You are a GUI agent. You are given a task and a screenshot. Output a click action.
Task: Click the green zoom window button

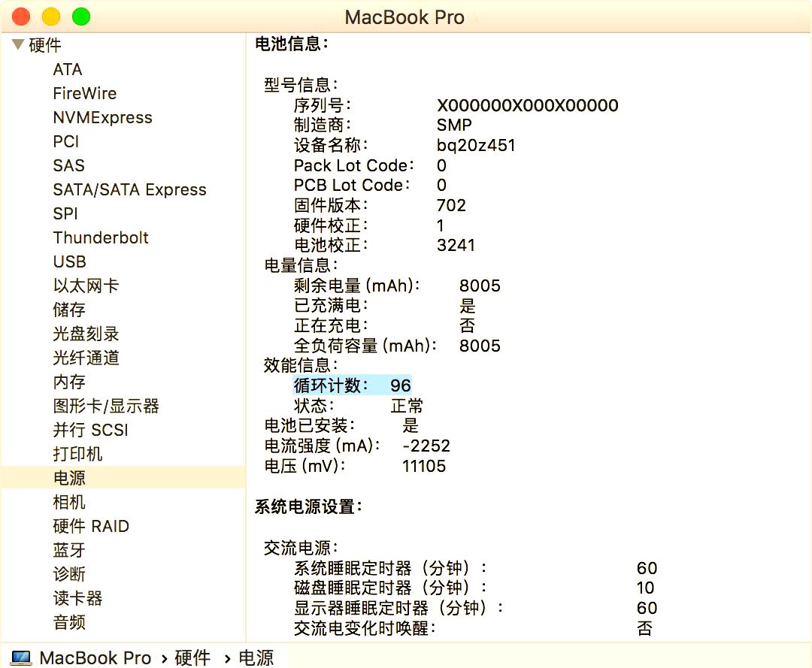point(80,17)
